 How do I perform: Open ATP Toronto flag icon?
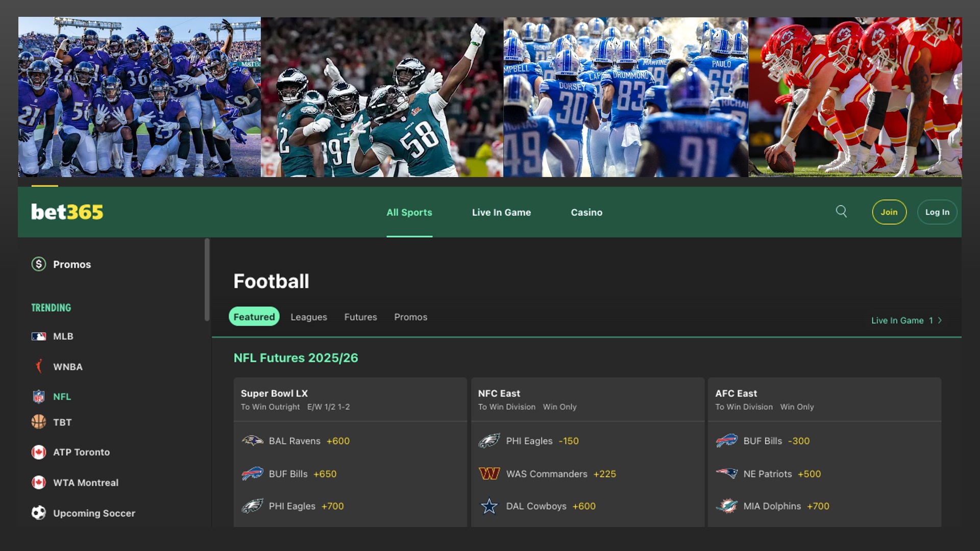39,452
